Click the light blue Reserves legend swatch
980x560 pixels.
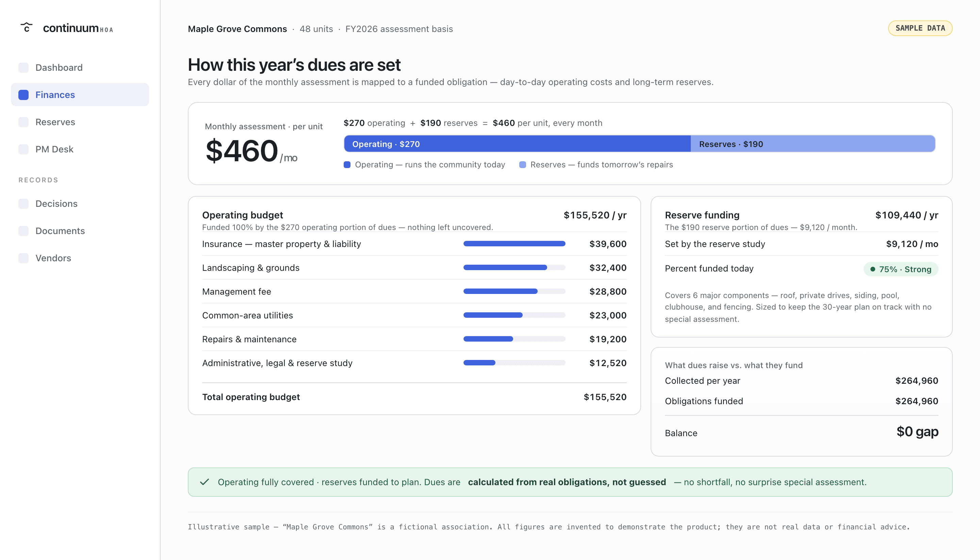point(522,165)
